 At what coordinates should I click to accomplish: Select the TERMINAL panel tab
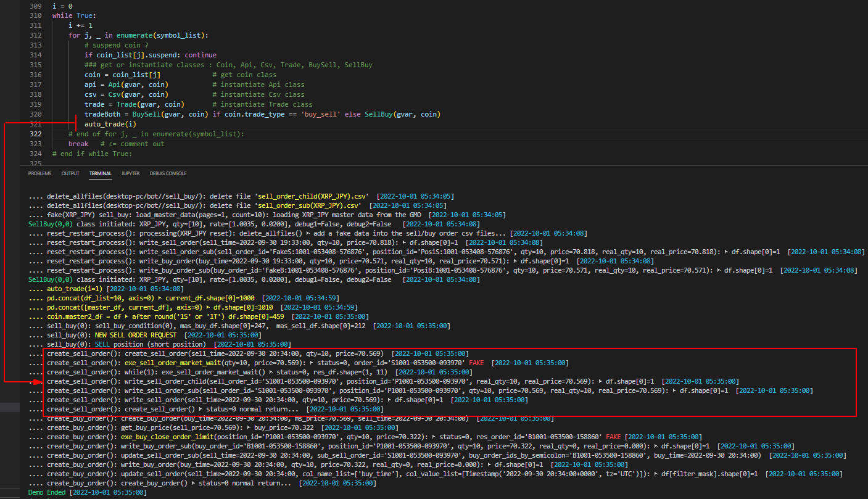click(101, 173)
